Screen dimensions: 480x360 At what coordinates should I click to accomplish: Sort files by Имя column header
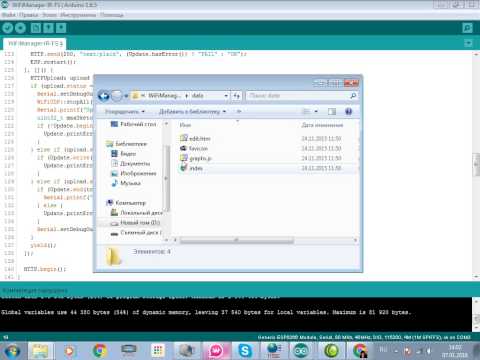tap(185, 125)
